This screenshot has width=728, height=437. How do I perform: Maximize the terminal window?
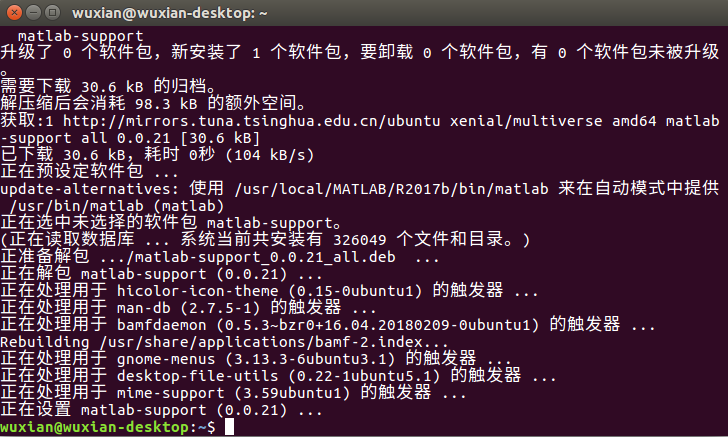(52, 12)
